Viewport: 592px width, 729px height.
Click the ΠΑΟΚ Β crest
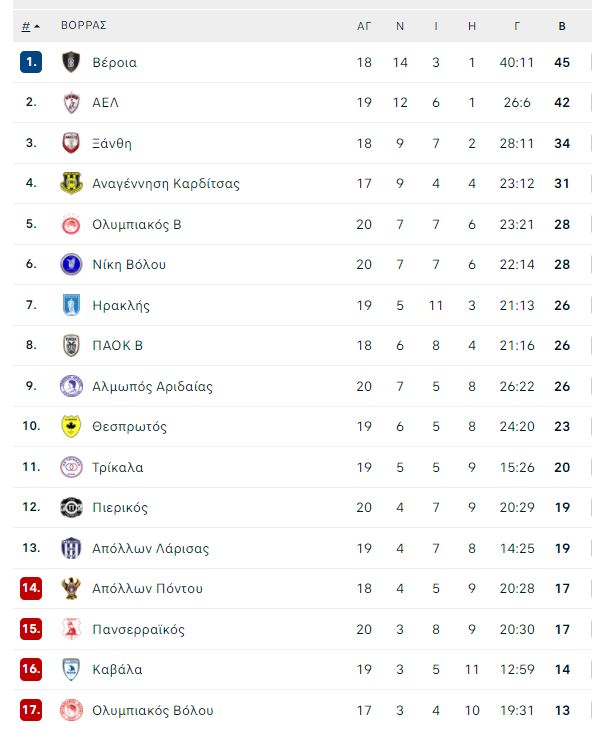point(71,345)
